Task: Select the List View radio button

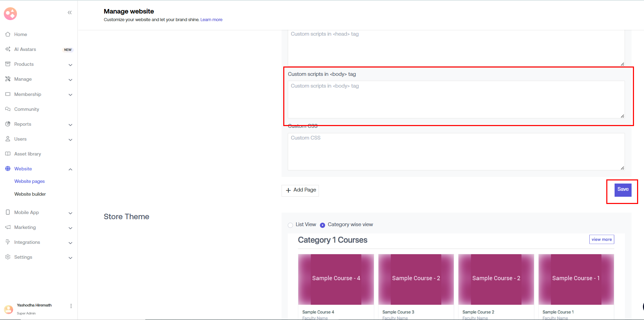Action: click(290, 225)
